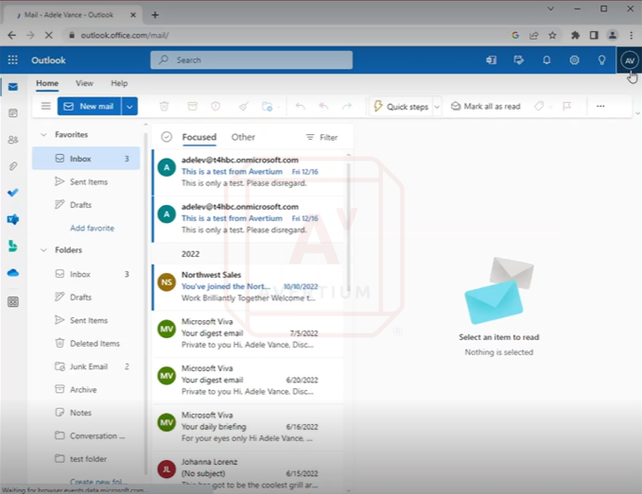
Task: Switch to the Other inbox tab
Action: coord(243,137)
